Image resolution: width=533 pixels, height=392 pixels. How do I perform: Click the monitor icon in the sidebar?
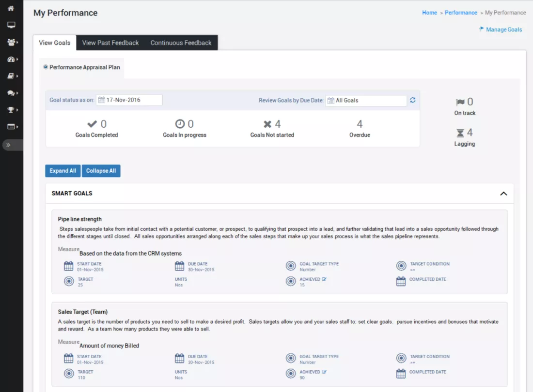[11, 25]
